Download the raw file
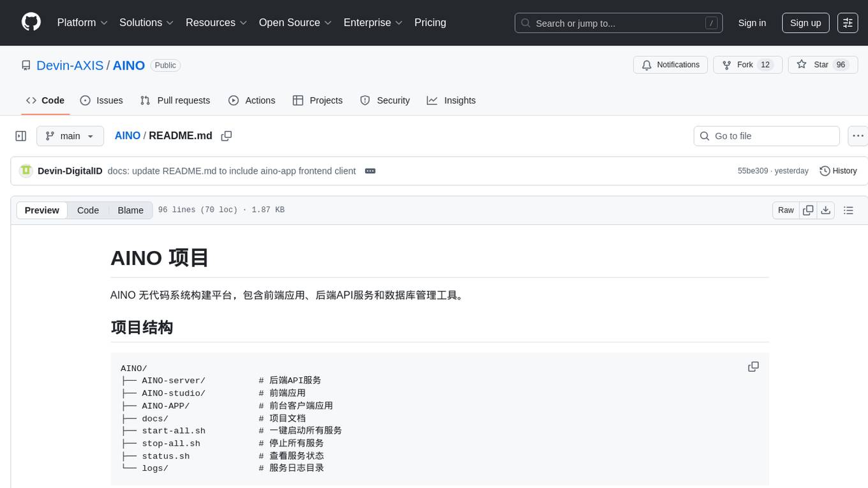Image resolution: width=868 pixels, height=488 pixels. (x=826, y=210)
